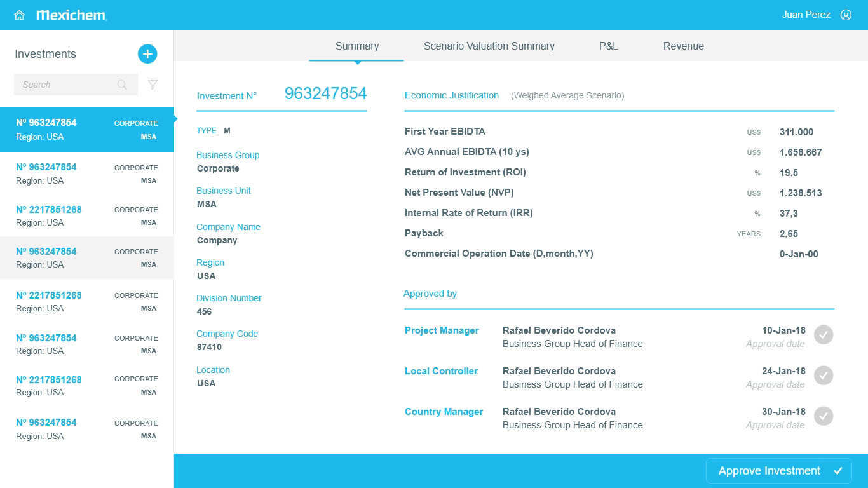Click the Payback value 2,65
The height and width of the screenshot is (488, 868).
(x=789, y=234)
